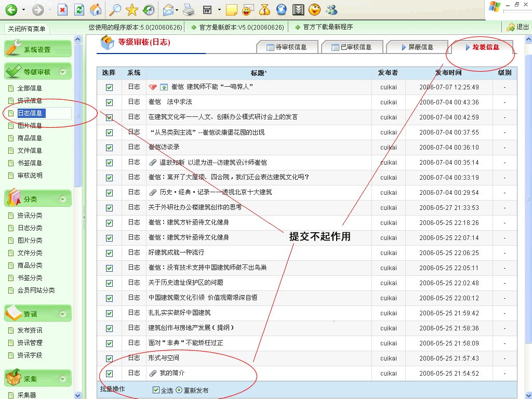
Task: Open Search with the magnifier icon
Action: click(115, 9)
